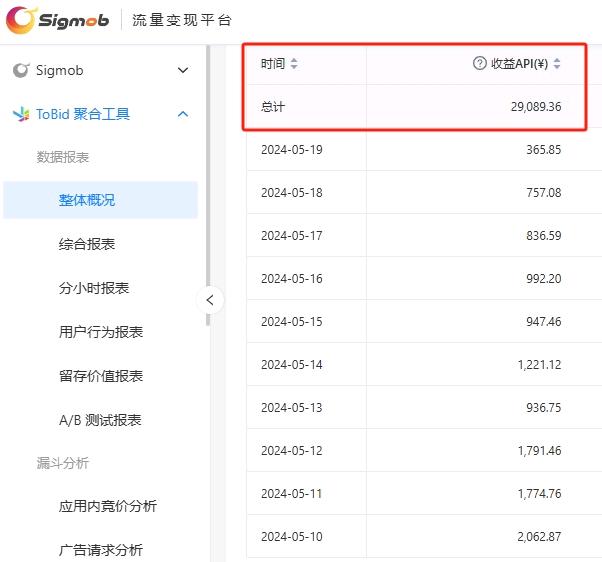Select 用户行为报表 in sidebar
This screenshot has height=562, width=602.
click(x=101, y=332)
